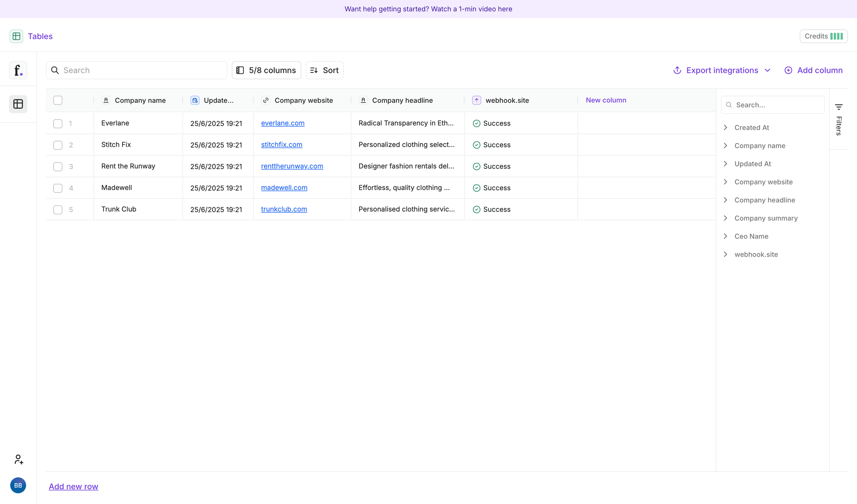857x504 pixels.
Task: Select the Trunk Club name cell
Action: point(138,210)
